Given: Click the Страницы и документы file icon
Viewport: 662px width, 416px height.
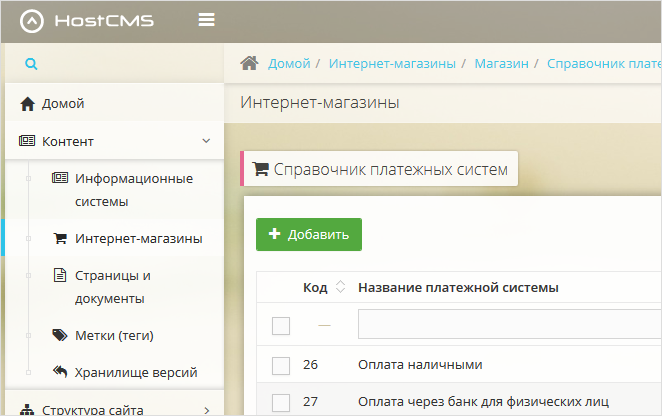Looking at the screenshot, I should click(x=59, y=275).
